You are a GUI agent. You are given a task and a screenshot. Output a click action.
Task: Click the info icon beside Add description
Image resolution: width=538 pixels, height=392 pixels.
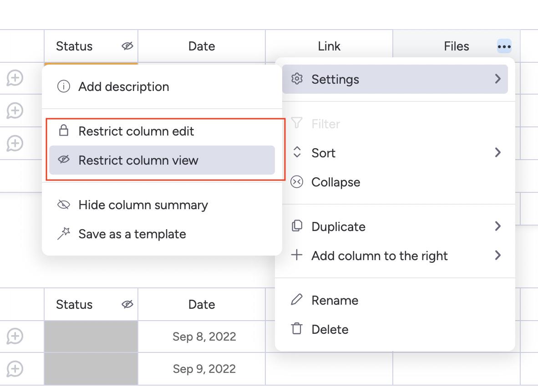[64, 86]
